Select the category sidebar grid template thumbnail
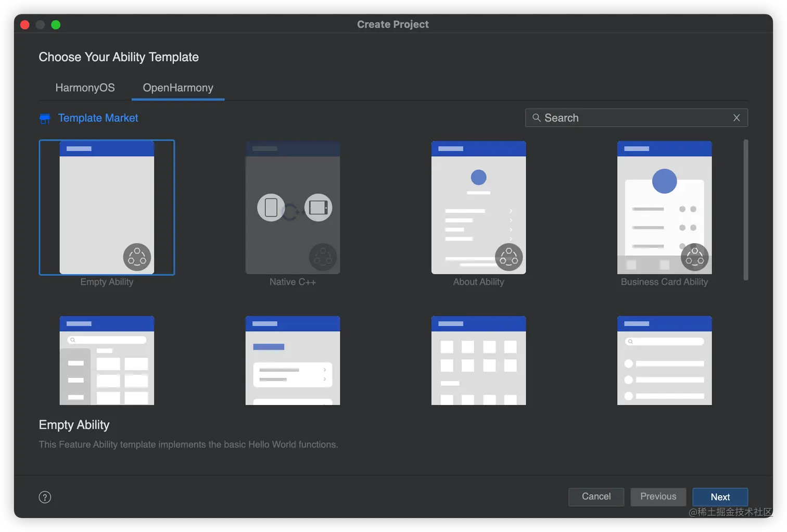The image size is (787, 532). [107, 360]
